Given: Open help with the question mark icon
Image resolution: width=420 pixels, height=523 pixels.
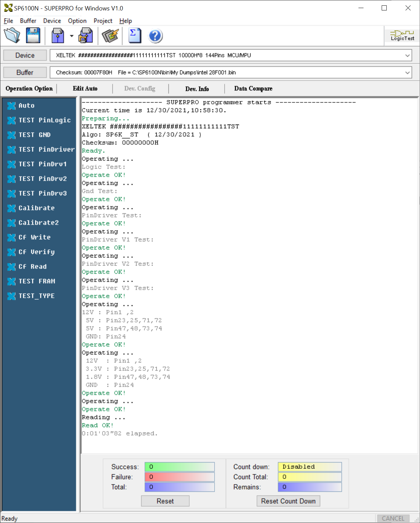Looking at the screenshot, I should pyautogui.click(x=155, y=36).
